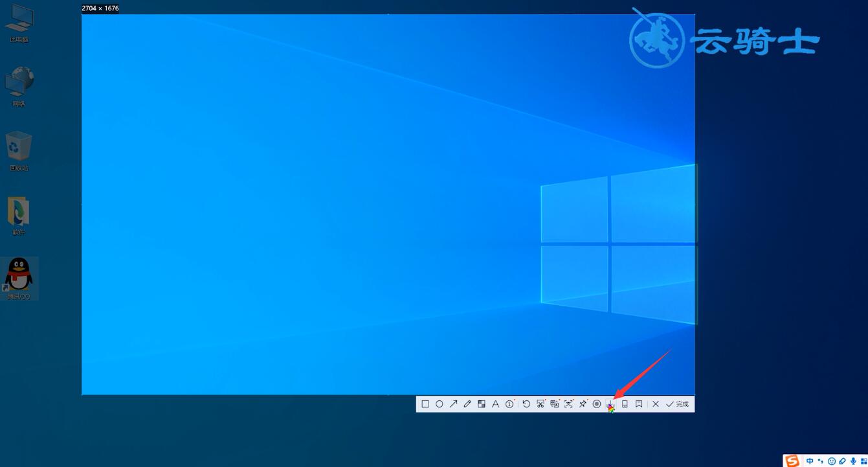Add a numbered step marker

click(x=509, y=404)
